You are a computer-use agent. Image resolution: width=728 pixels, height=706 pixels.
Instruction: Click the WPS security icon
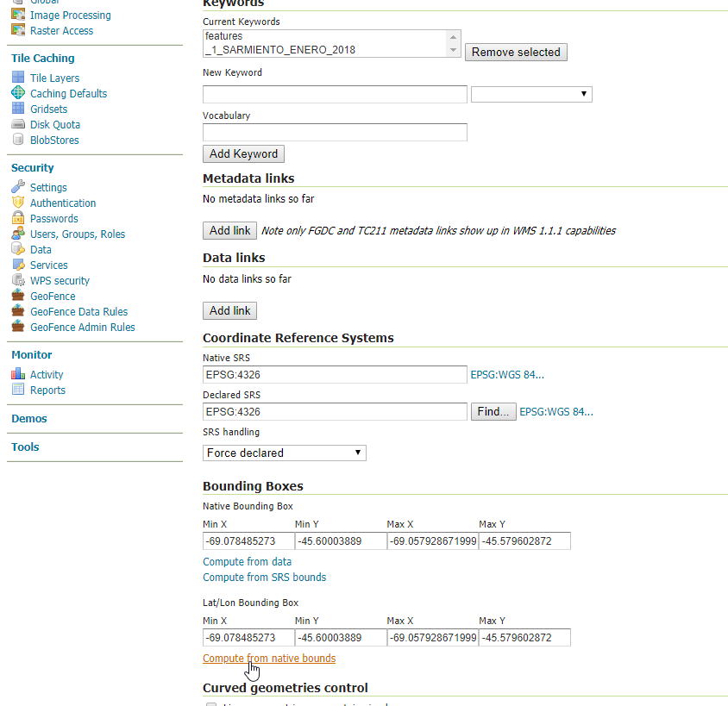(x=18, y=280)
